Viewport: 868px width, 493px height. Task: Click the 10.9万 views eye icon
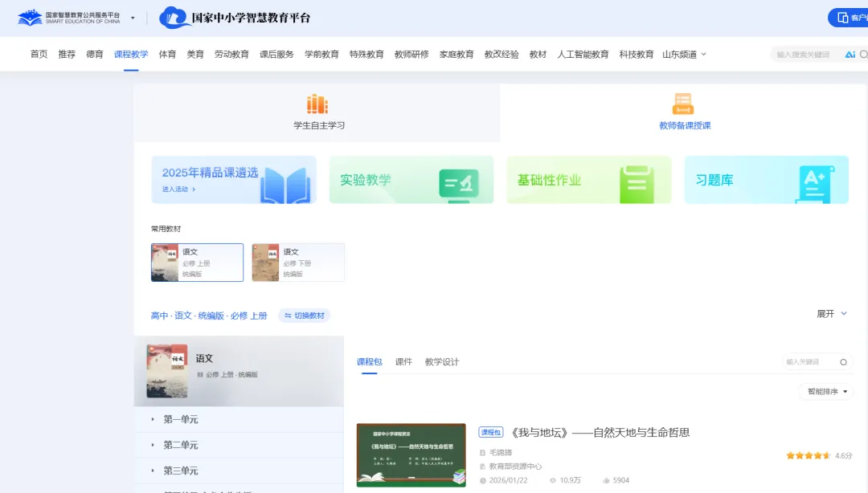[552, 480]
